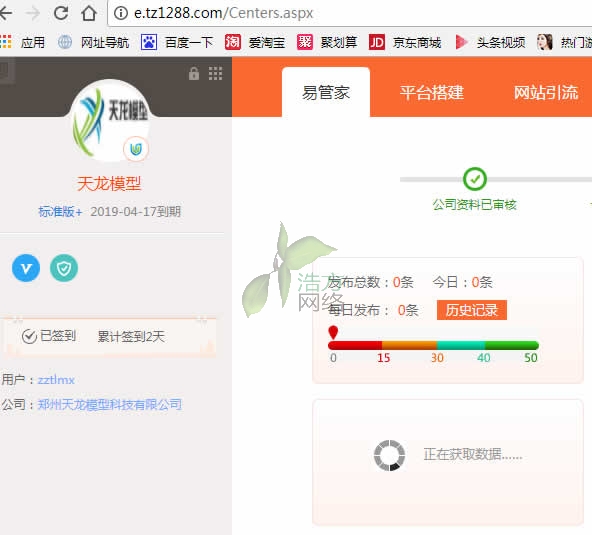Click the lock icon in sidebar header
The width and height of the screenshot is (592, 535).
(x=194, y=74)
